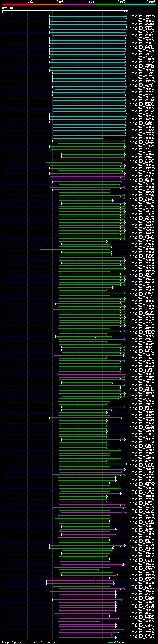
Task: Select the UniRef100_P49131 label
Action: [142, 57]
